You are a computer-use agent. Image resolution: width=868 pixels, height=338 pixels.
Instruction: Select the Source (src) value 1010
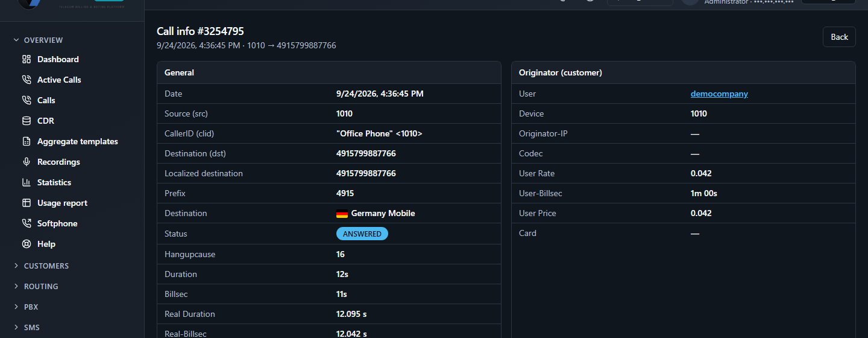point(344,113)
